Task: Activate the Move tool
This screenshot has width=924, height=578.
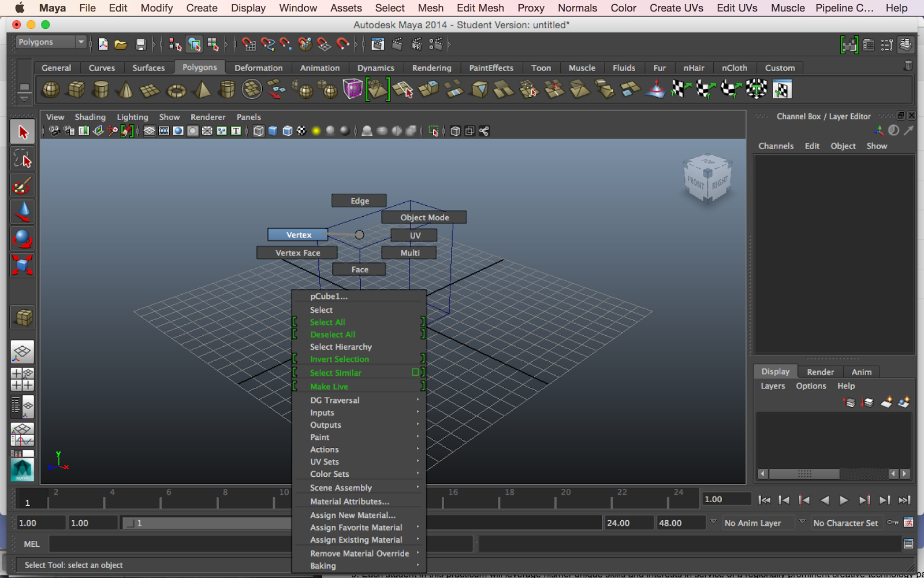Action: [x=23, y=212]
